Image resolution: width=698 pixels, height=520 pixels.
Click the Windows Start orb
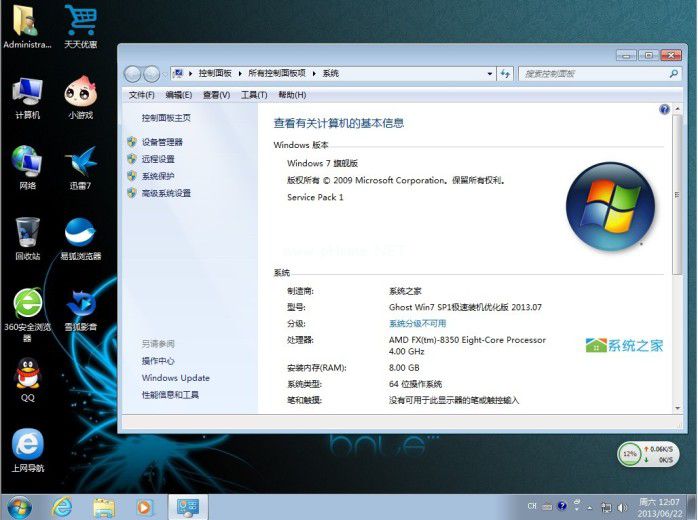tap(18, 507)
